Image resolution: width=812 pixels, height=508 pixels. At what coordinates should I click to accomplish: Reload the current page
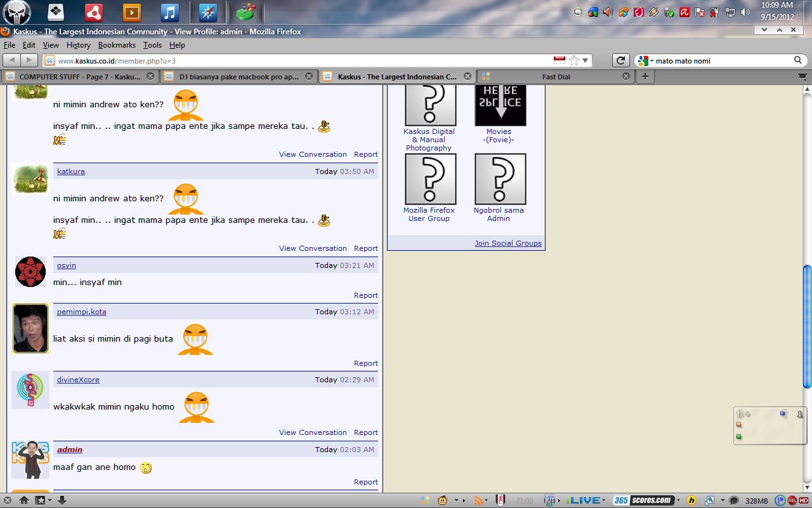point(621,60)
